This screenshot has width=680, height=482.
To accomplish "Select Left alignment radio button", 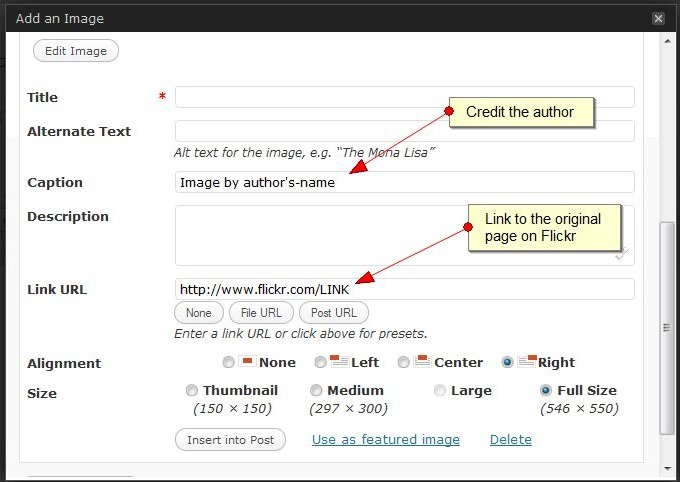I will click(x=320, y=362).
